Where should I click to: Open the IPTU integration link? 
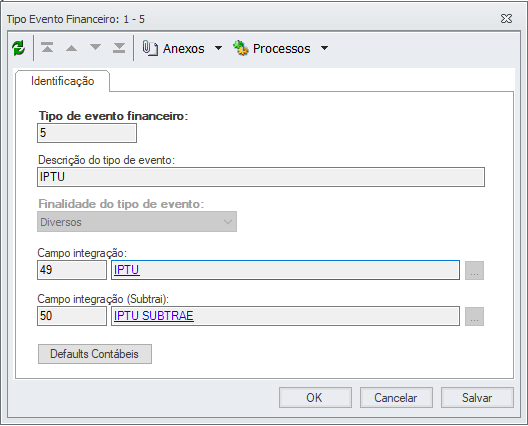coord(127,270)
